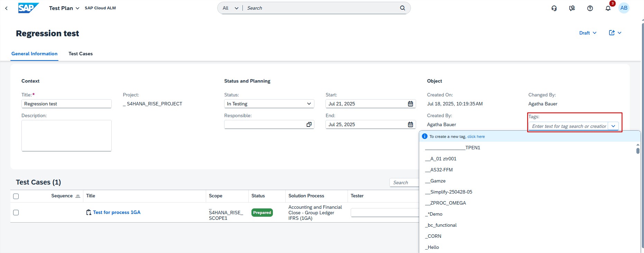Expand the Status In Testing dropdown
The width and height of the screenshot is (644, 253).
pos(309,104)
